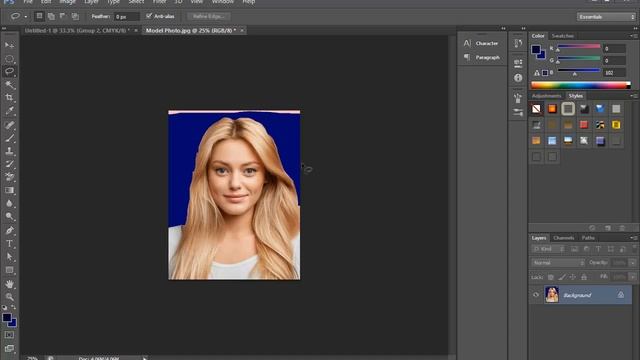Select the Healing Brush tool
640x360 pixels.
9,125
